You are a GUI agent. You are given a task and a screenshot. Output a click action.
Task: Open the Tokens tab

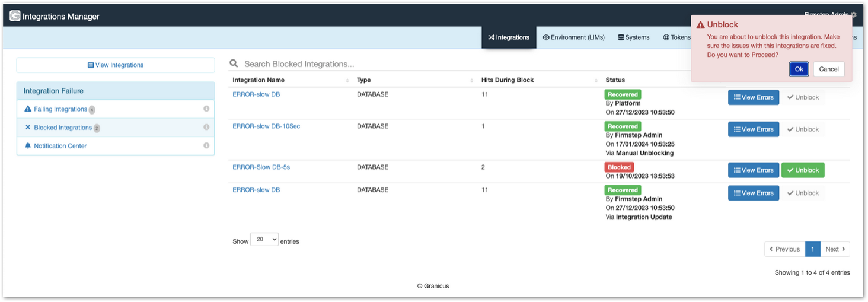pyautogui.click(x=676, y=37)
